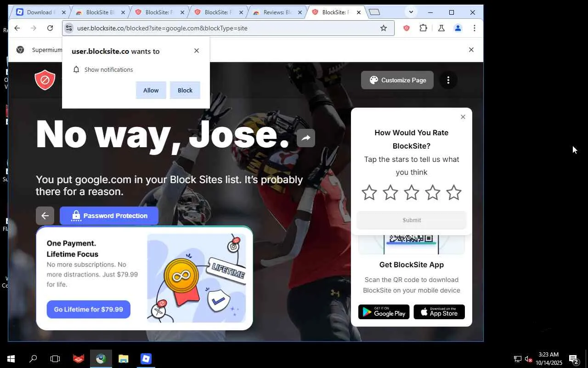Bookmark this page with the star icon
Image resolution: width=588 pixels, height=368 pixels.
[384, 28]
